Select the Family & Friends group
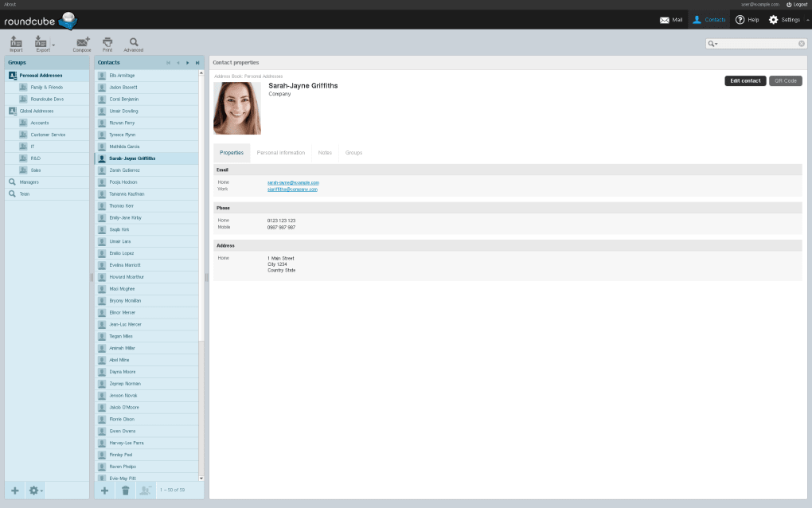Image resolution: width=812 pixels, height=508 pixels. tap(47, 88)
